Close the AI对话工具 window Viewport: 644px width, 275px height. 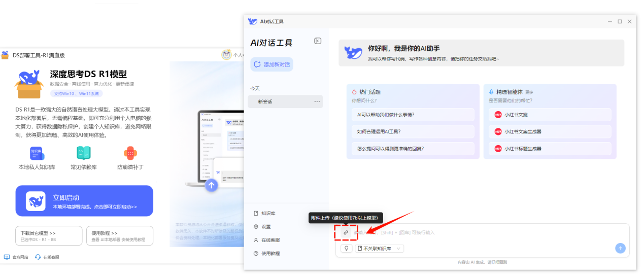(630, 21)
